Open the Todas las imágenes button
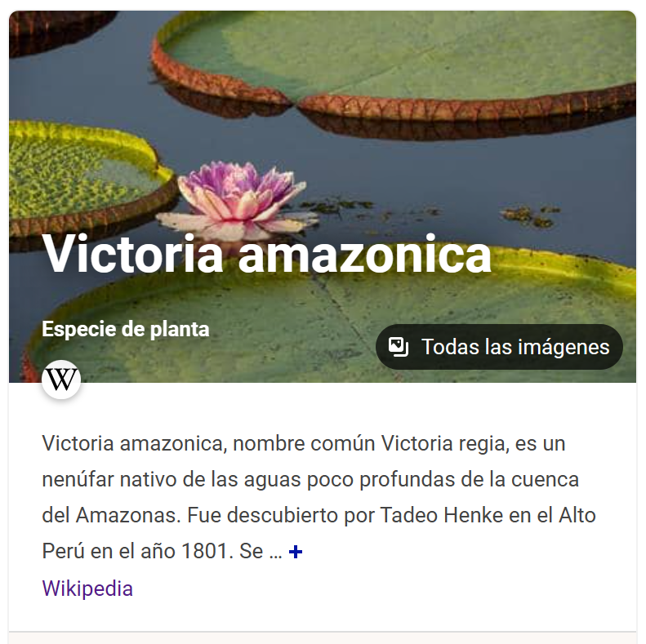The width and height of the screenshot is (646, 644). [x=499, y=347]
